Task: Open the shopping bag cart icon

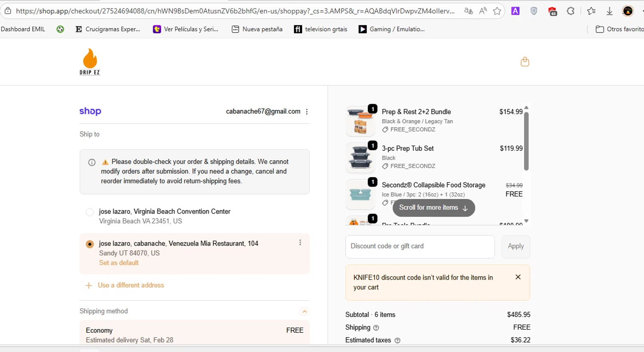Action: (525, 62)
